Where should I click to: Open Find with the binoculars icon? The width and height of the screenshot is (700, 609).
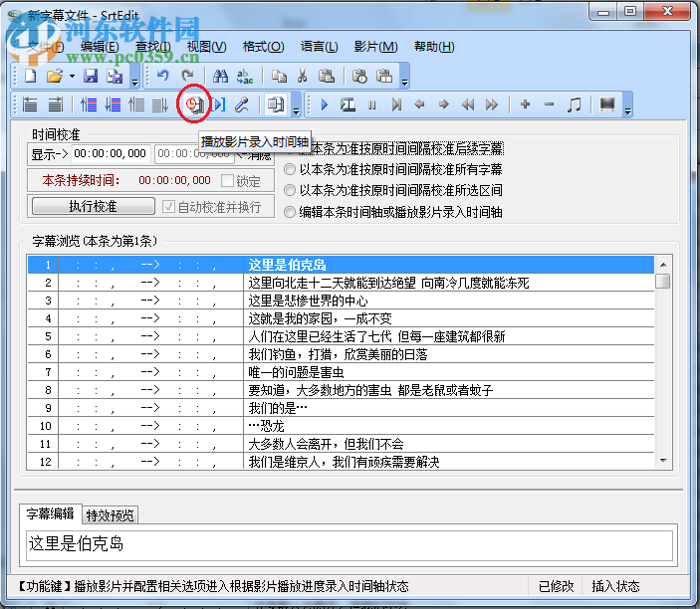(x=220, y=76)
